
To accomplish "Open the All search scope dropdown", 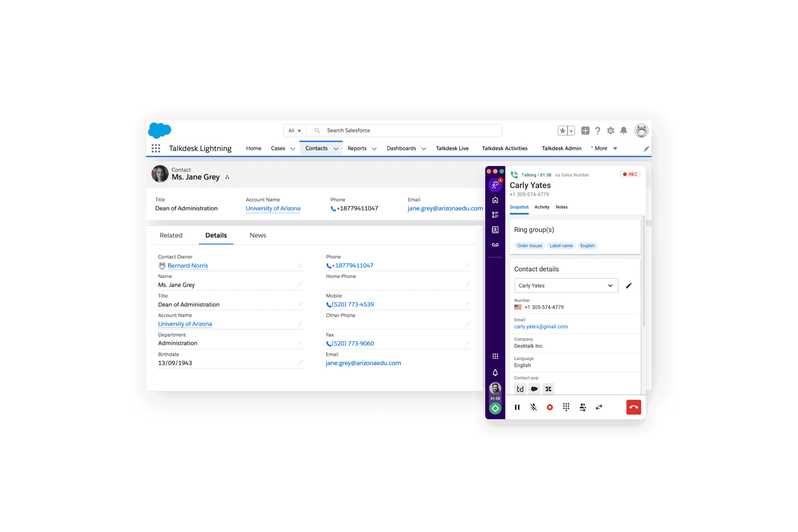I will [x=295, y=131].
